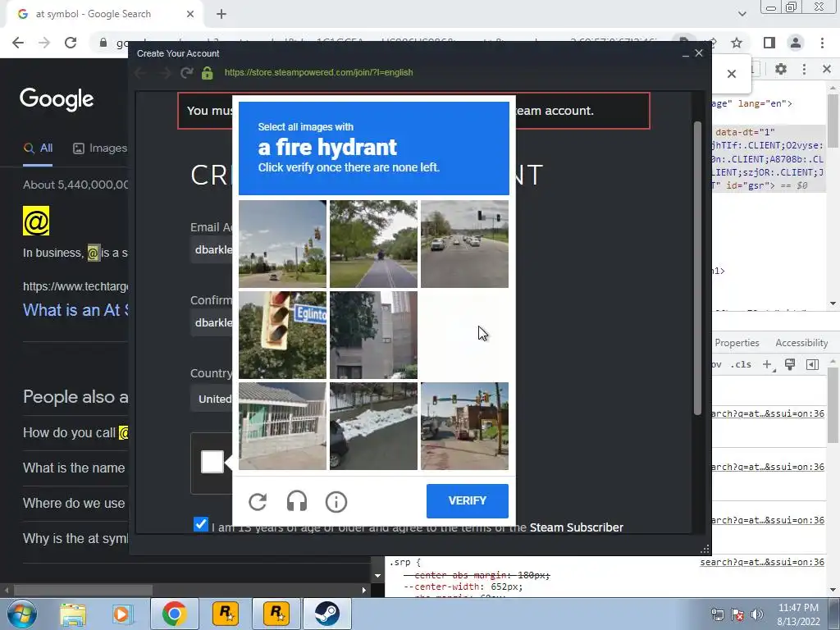This screenshot has width=840, height=630.
Task: Tick the reCAPTCHA checkbox in Steam form
Action: [x=212, y=462]
